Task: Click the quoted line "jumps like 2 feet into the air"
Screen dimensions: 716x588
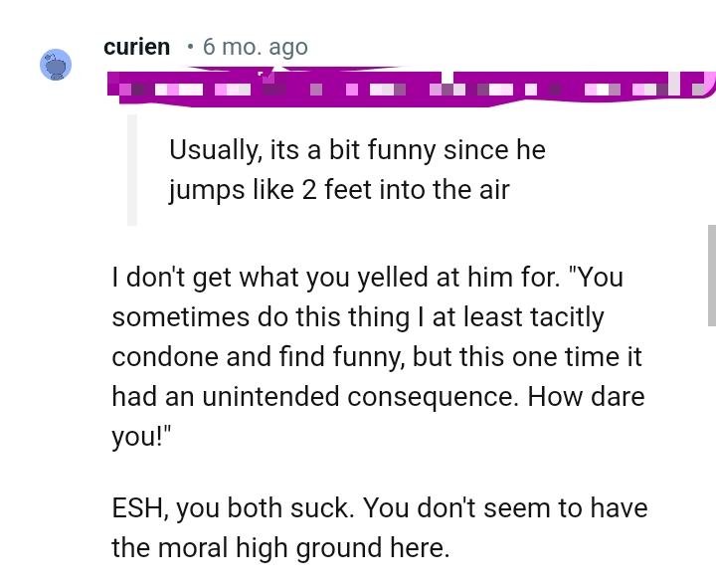Action: pos(338,189)
